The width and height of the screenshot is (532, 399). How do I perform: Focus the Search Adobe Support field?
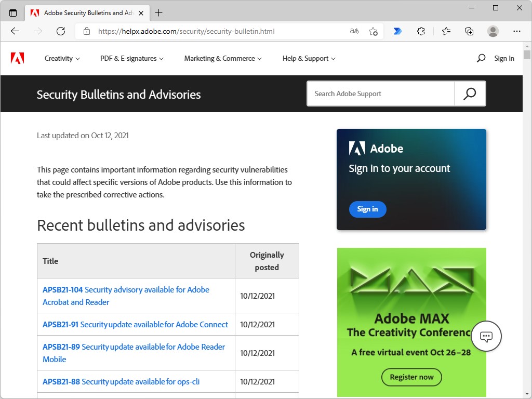(381, 94)
